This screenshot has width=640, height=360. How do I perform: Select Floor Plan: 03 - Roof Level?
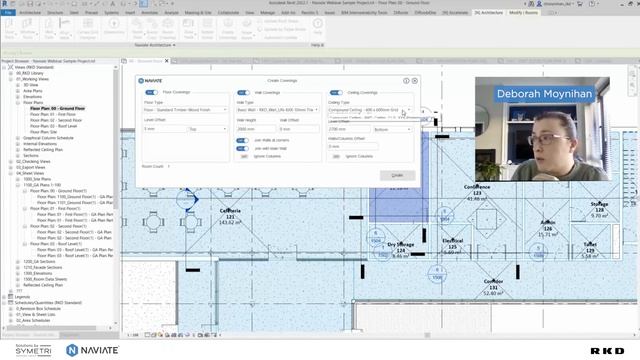click(53, 126)
